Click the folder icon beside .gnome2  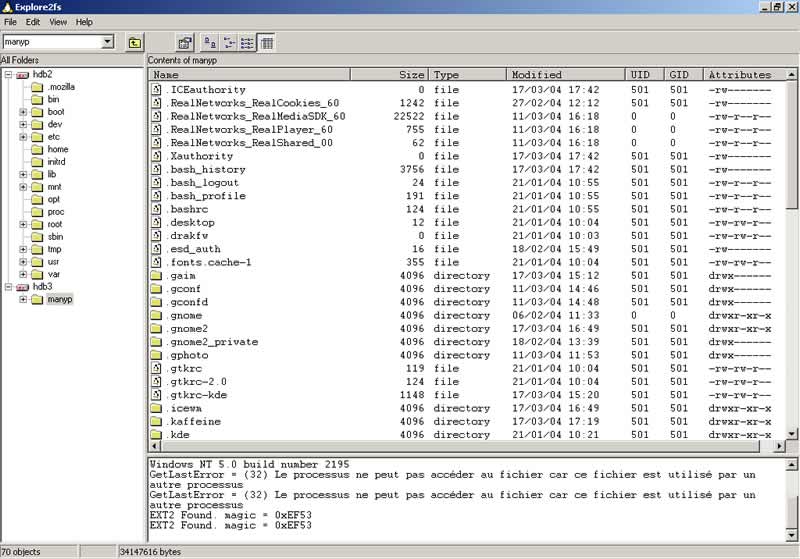coord(156,328)
